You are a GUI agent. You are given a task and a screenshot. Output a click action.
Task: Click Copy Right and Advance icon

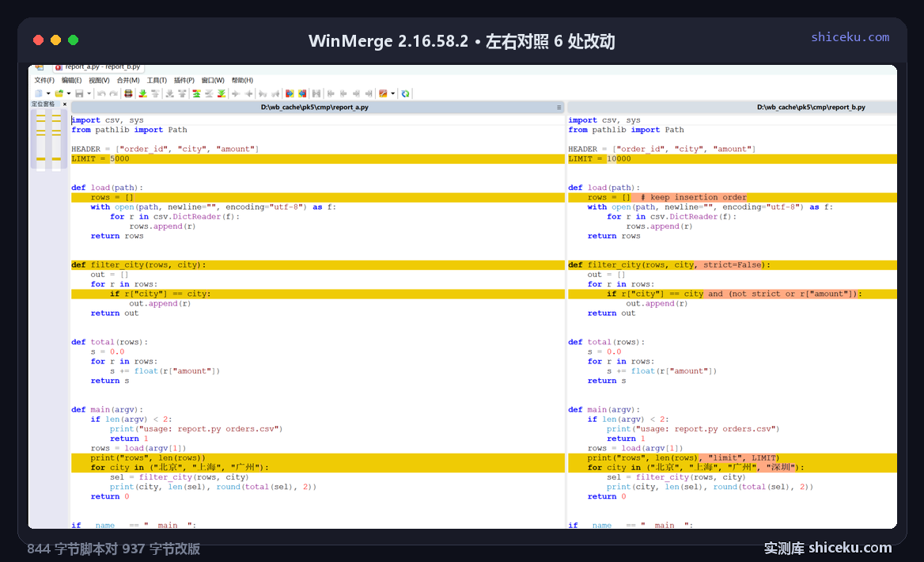(x=262, y=93)
